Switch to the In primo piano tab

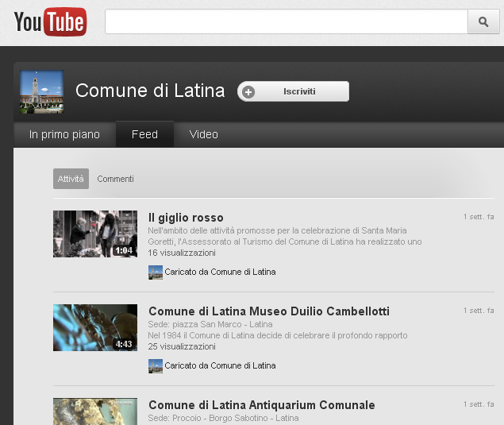click(64, 134)
